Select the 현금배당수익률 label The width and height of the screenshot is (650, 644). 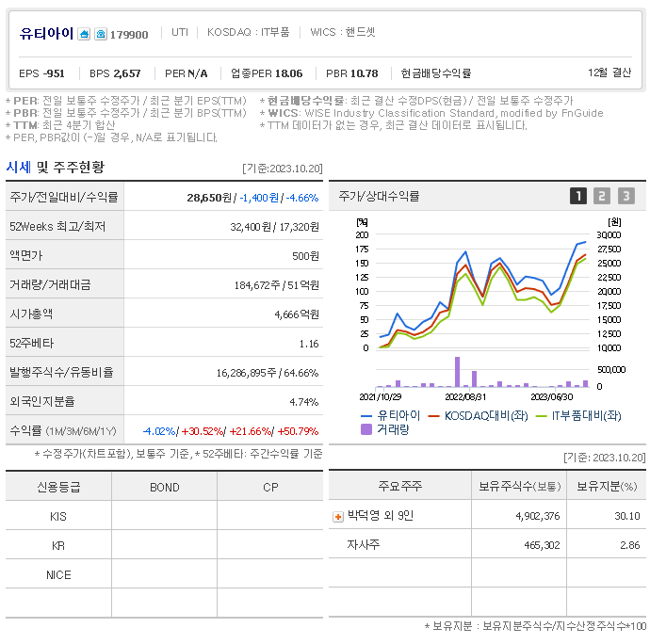pyautogui.click(x=435, y=73)
